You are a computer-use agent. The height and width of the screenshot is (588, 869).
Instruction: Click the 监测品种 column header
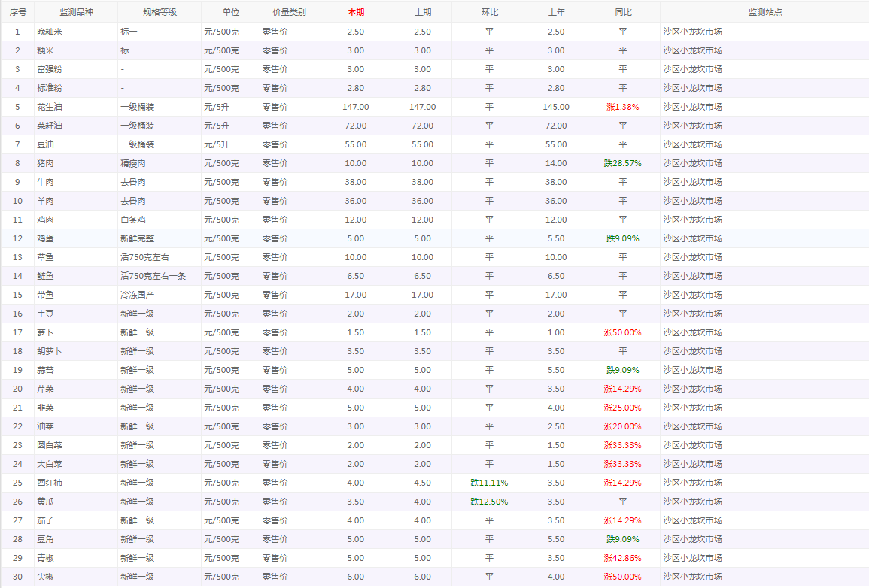[x=76, y=12]
